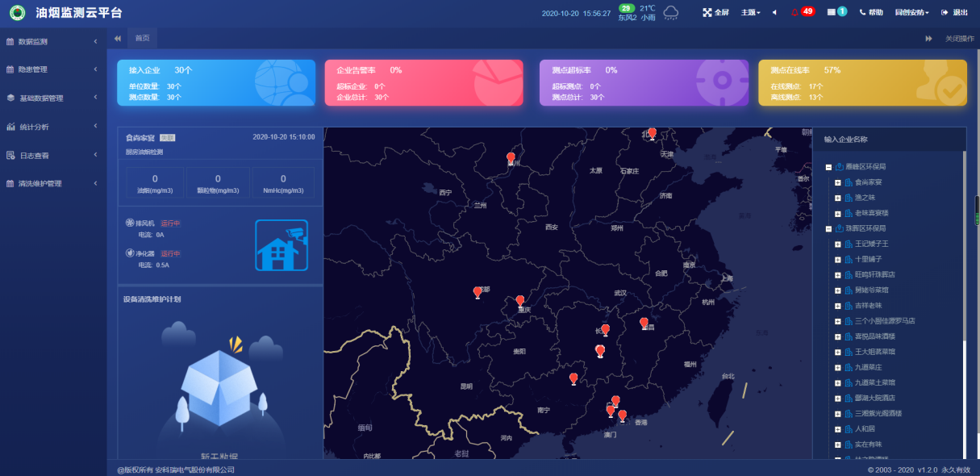Open the 统计分析 sidebar menu
Viewport: 980px width, 476px height.
(52, 127)
